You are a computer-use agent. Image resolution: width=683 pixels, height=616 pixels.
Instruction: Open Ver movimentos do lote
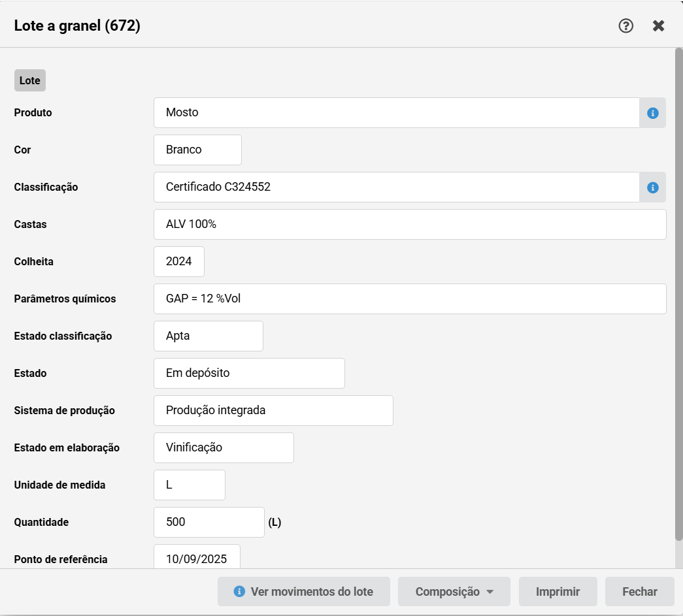click(304, 592)
